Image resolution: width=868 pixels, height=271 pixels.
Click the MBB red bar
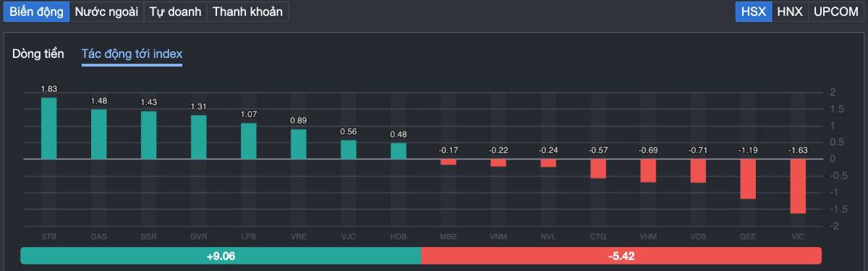point(448,162)
